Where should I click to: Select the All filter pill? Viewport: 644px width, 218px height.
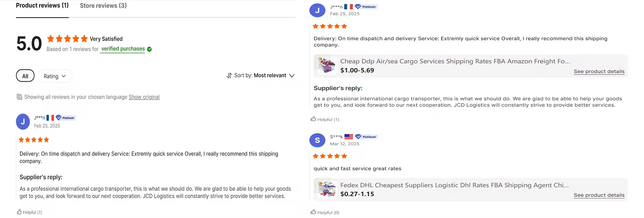25,76
